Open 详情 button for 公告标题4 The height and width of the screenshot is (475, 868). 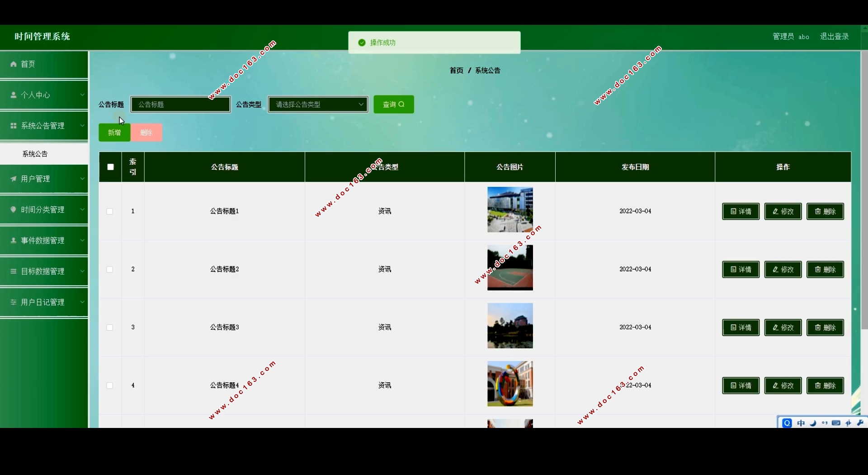point(741,386)
